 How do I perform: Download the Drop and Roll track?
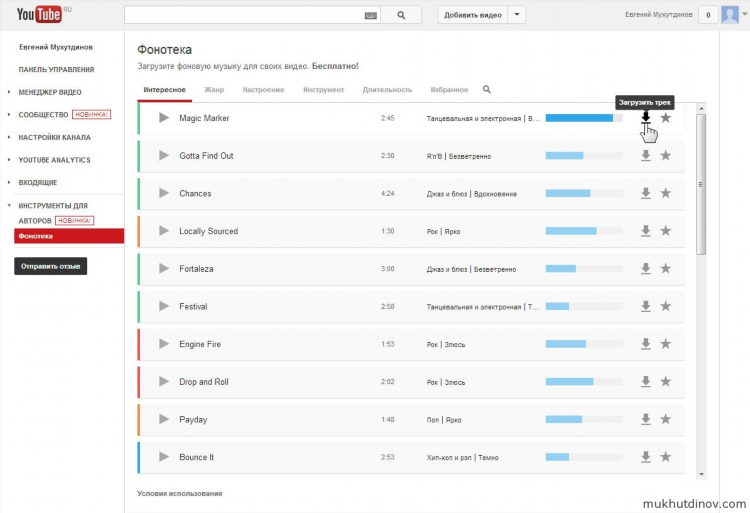(646, 382)
